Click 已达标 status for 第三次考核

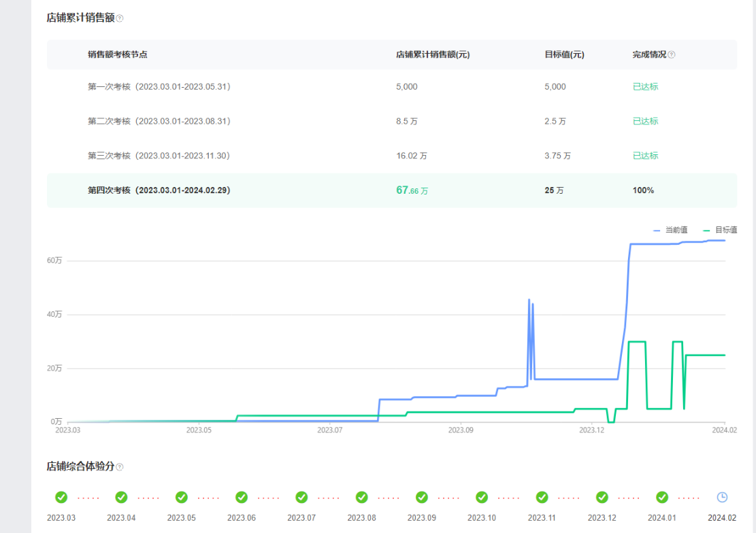tap(645, 156)
